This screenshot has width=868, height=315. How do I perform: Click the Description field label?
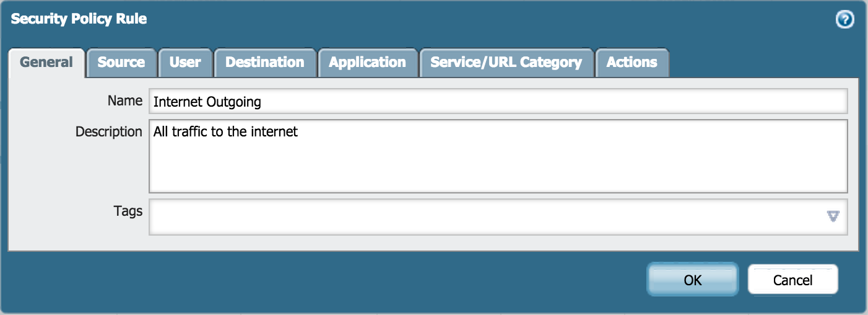109,131
